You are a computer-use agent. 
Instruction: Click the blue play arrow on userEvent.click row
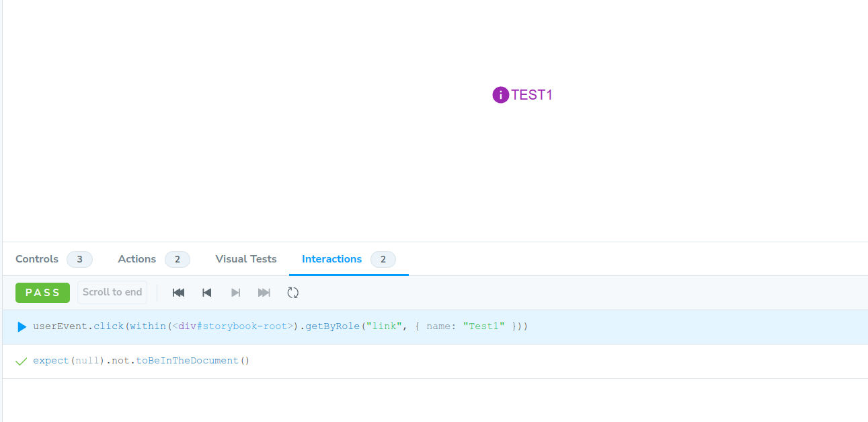pos(22,327)
